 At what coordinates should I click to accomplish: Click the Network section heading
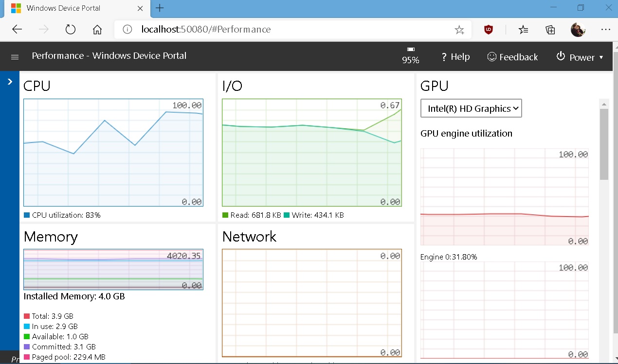249,237
